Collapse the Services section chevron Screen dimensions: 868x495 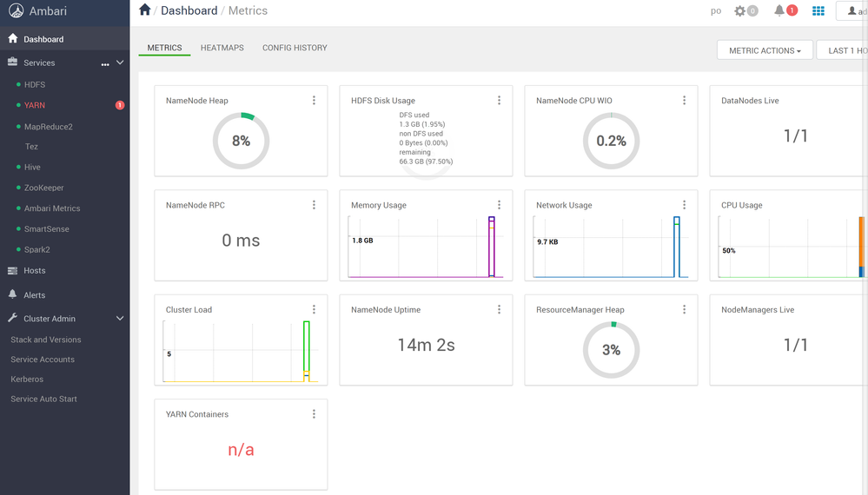tap(120, 63)
